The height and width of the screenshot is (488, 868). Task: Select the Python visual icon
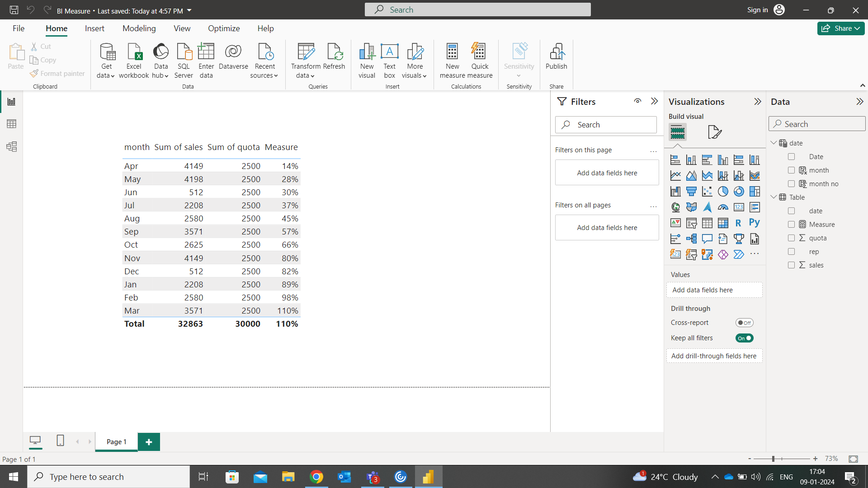(755, 223)
